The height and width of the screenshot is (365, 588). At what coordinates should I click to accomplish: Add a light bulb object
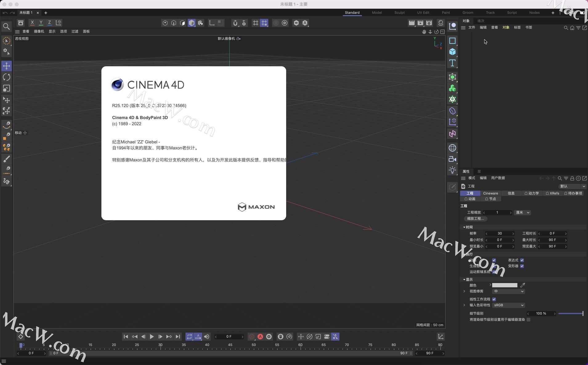point(452,170)
